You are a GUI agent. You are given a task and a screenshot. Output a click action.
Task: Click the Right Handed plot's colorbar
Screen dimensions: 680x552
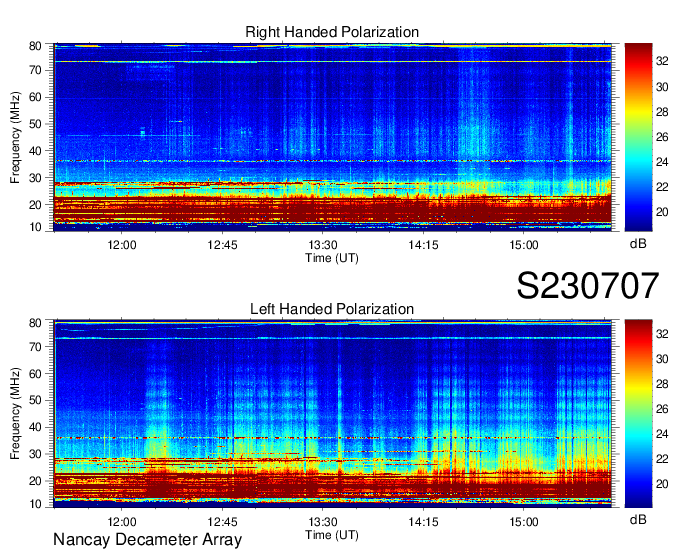[x=638, y=137]
